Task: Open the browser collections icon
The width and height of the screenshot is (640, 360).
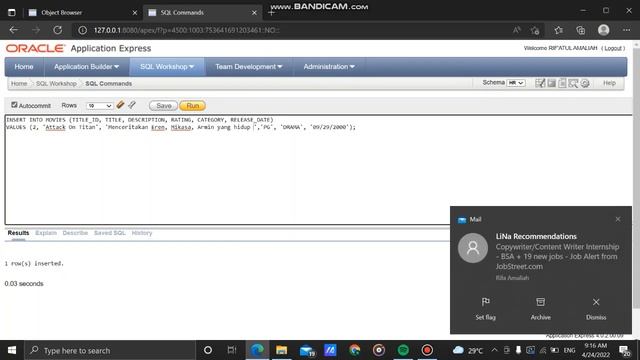Action: [x=580, y=30]
